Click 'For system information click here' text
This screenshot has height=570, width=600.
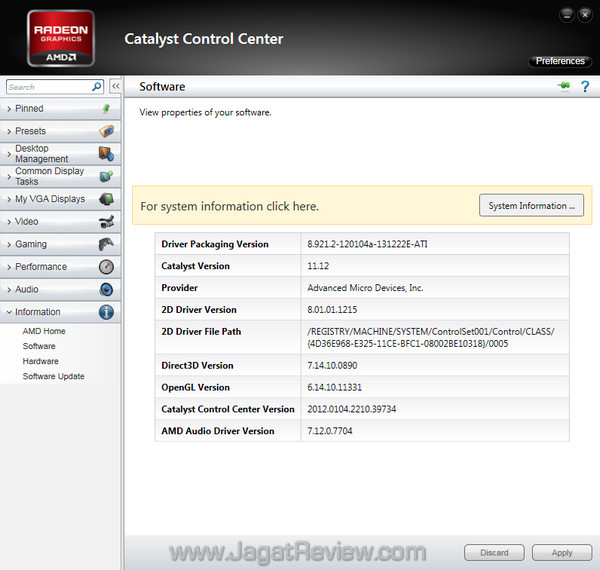230,206
